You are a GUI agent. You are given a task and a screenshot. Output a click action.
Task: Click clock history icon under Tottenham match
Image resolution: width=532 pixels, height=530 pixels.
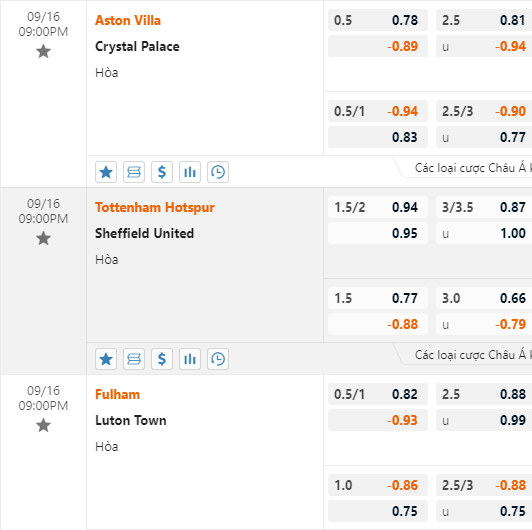[218, 359]
